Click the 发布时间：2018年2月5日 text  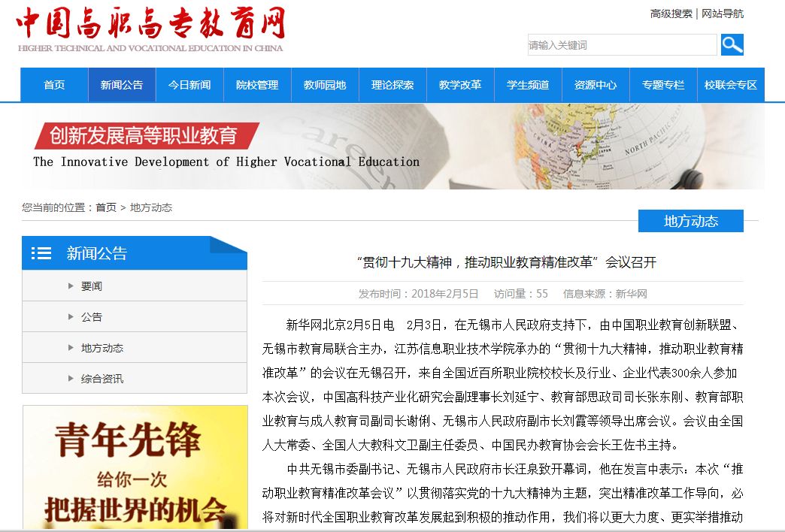click(418, 294)
